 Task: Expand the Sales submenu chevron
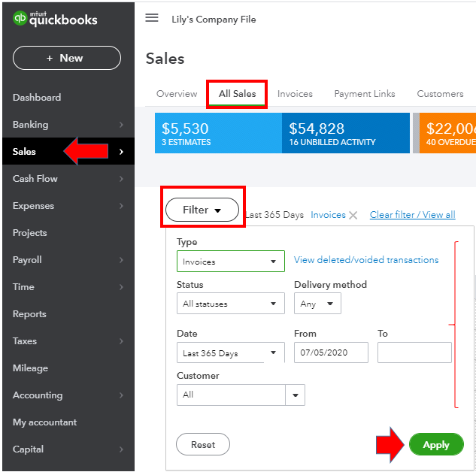coord(121,152)
